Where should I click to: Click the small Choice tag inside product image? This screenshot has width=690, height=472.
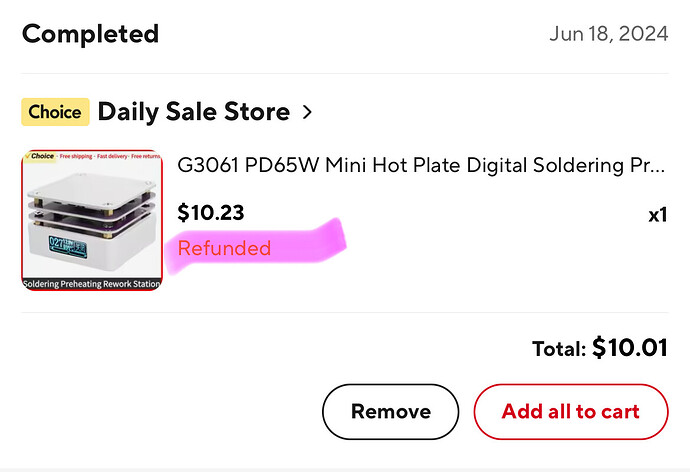(41, 157)
